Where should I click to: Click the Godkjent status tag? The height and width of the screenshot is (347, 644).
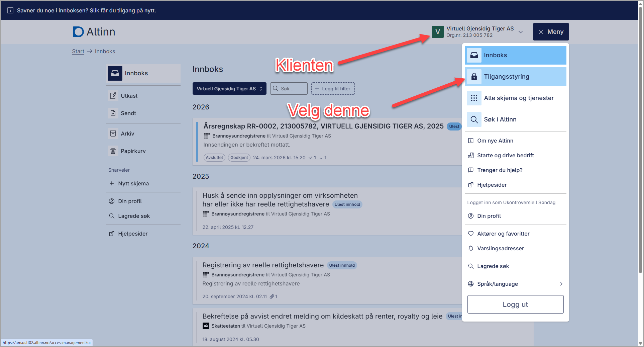pos(239,158)
